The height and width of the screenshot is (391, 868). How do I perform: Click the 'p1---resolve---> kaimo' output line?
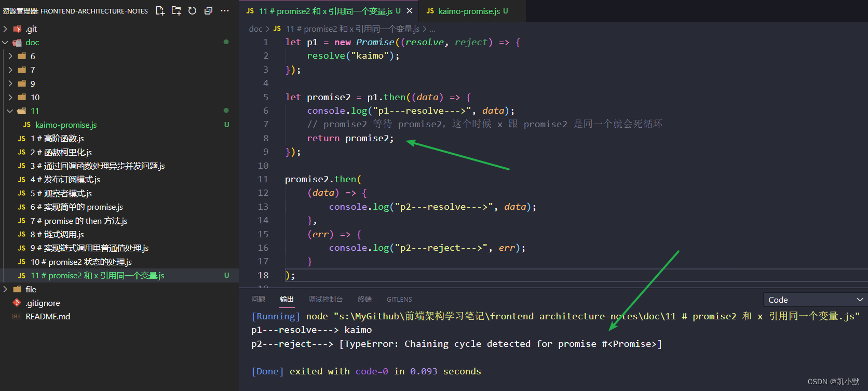pos(311,330)
